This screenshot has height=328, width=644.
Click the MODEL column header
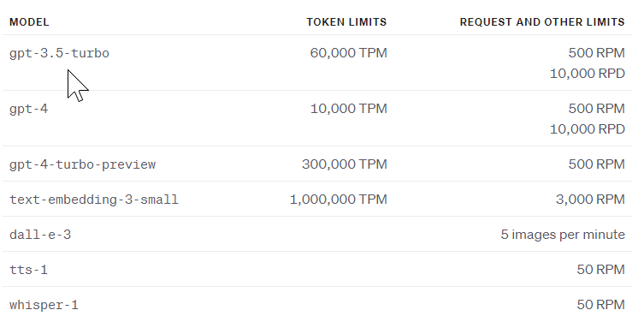tap(29, 21)
